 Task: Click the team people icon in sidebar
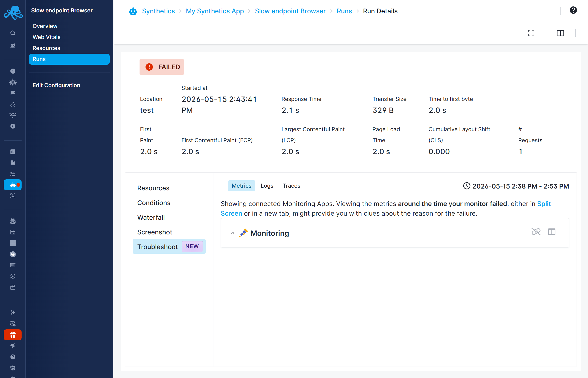click(13, 368)
